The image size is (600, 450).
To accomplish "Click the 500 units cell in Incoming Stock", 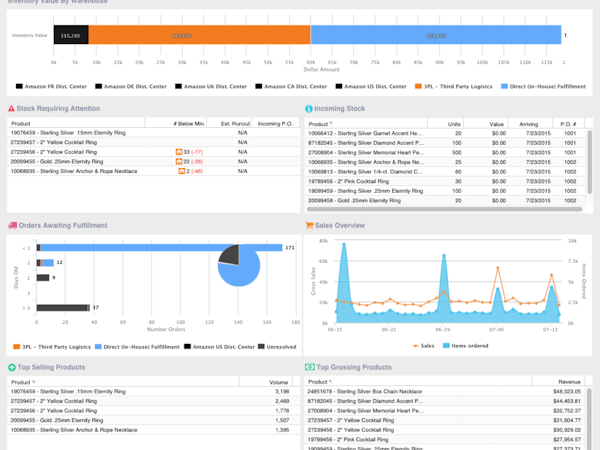I will pyautogui.click(x=457, y=152).
